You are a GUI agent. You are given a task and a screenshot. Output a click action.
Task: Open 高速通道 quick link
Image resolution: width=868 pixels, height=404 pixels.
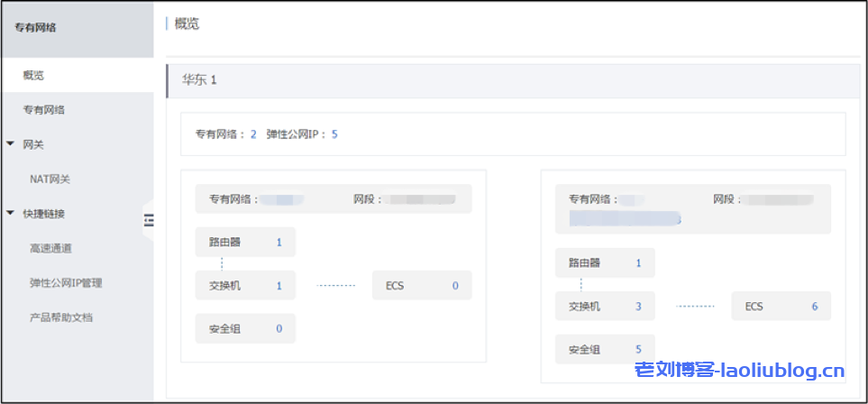[x=50, y=248]
